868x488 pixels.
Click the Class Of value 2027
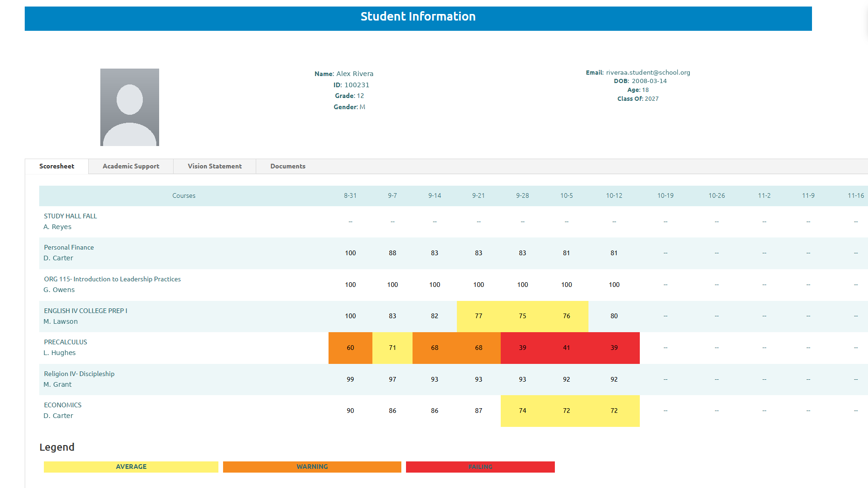click(x=651, y=99)
